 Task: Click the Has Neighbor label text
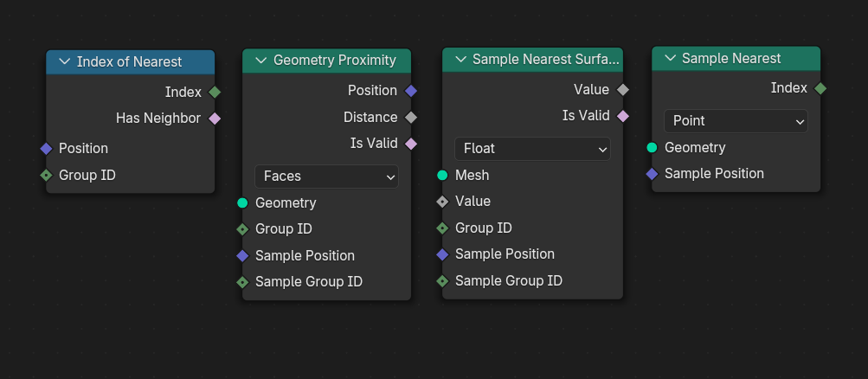[158, 119]
